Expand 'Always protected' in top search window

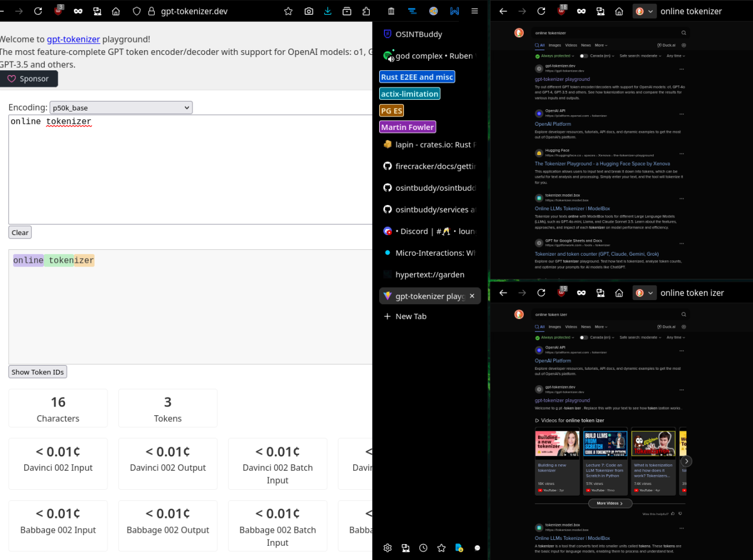(555, 56)
